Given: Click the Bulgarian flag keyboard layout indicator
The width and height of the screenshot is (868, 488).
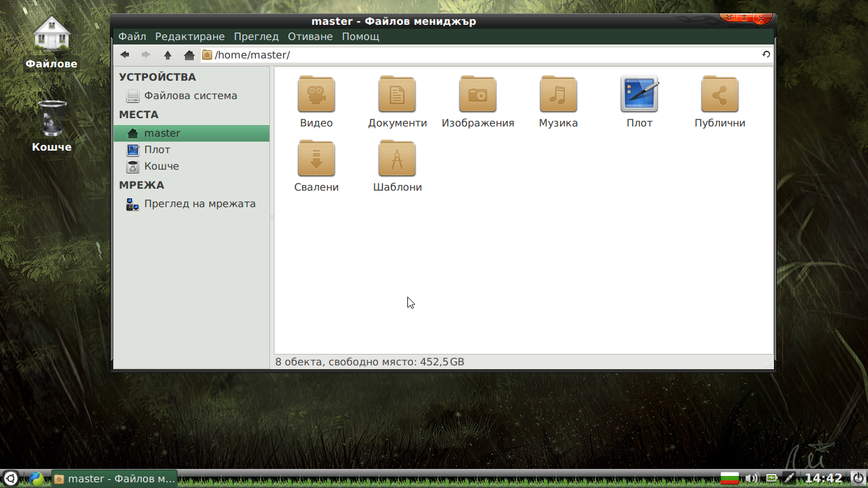Looking at the screenshot, I should coord(730,478).
